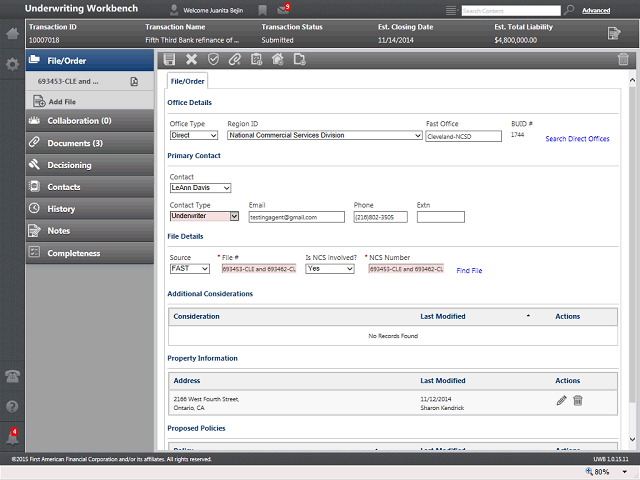640x480 pixels.
Task: Click the Fast Office field showing Cleveland-NCSD
Action: click(463, 136)
